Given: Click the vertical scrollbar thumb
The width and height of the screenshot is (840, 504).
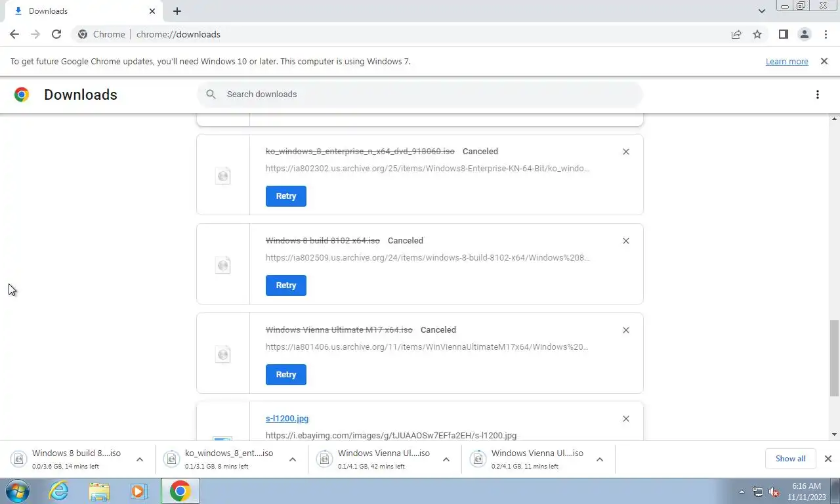Looking at the screenshot, I should pos(835,358).
